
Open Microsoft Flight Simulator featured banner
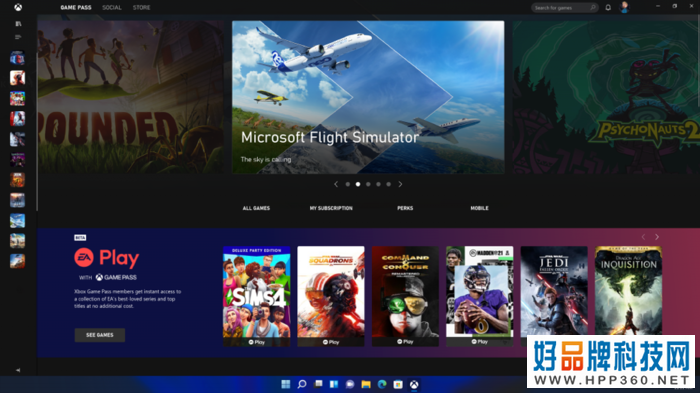[368, 97]
